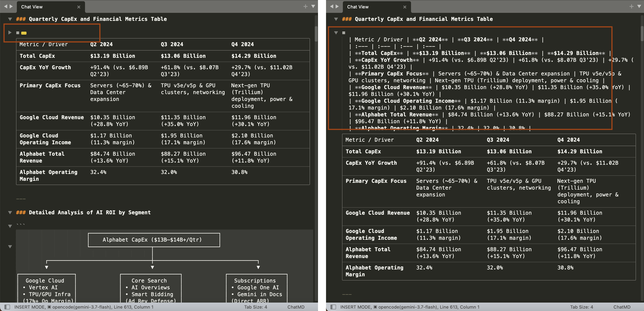644x311 pixels.
Task: Open the yellow folded-text marker in left window
Action: (24, 33)
